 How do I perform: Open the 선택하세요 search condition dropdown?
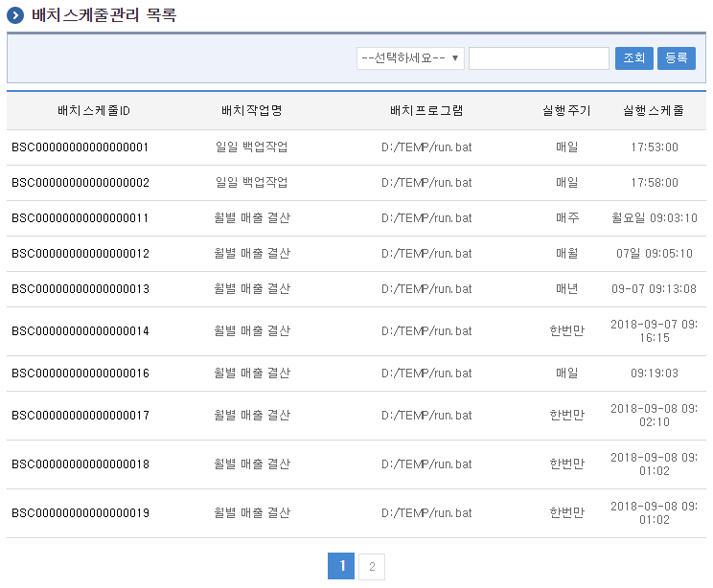(410, 58)
